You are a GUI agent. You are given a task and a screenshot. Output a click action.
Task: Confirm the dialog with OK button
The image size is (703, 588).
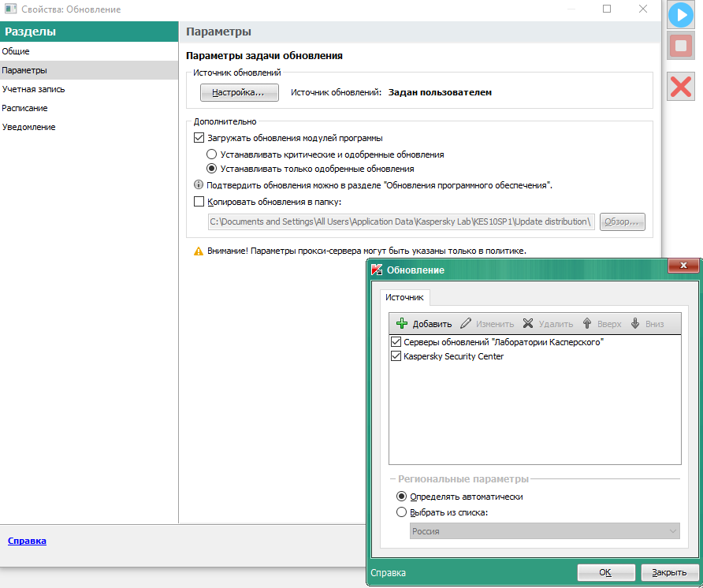[605, 572]
